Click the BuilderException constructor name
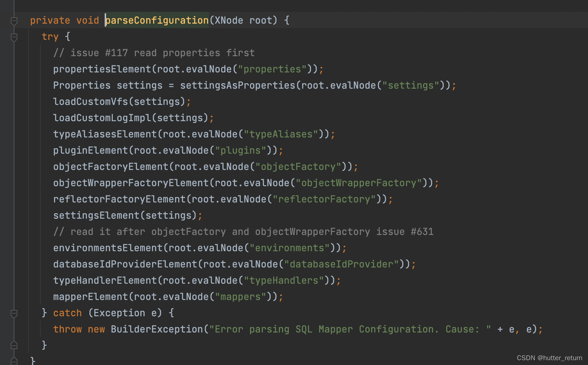588x365 pixels. tap(157, 329)
